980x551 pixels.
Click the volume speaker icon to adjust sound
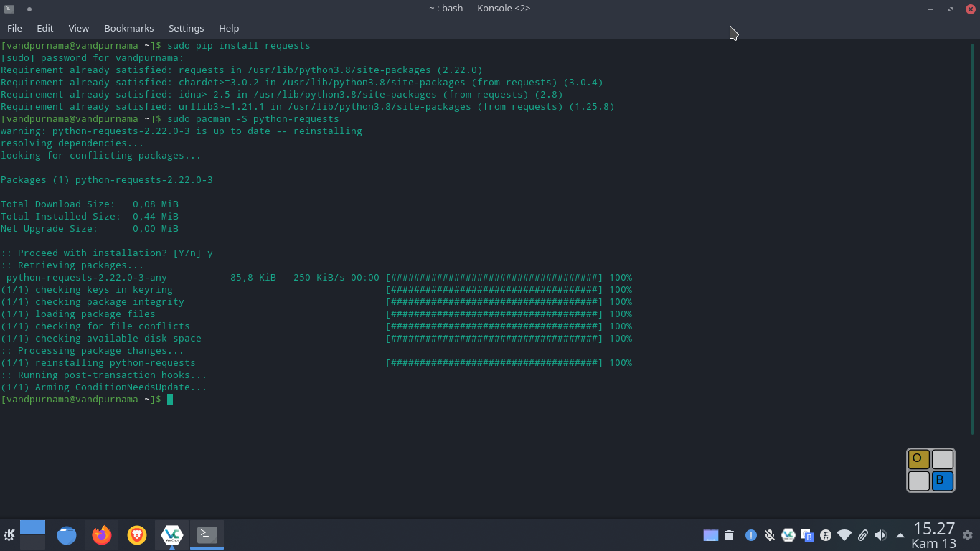(881, 534)
